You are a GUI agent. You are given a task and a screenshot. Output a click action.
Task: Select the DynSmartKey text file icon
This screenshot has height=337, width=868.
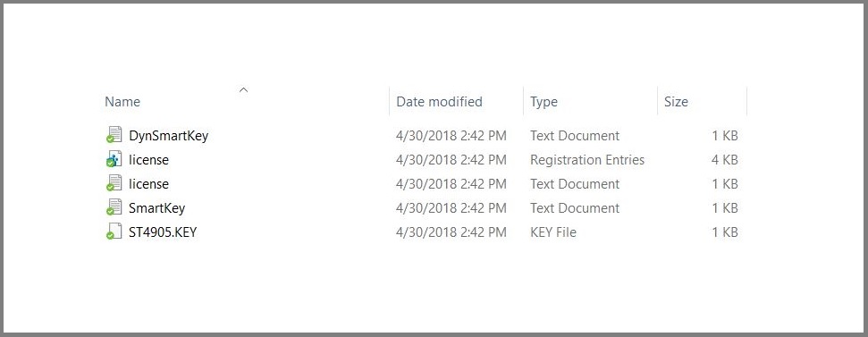coord(114,135)
